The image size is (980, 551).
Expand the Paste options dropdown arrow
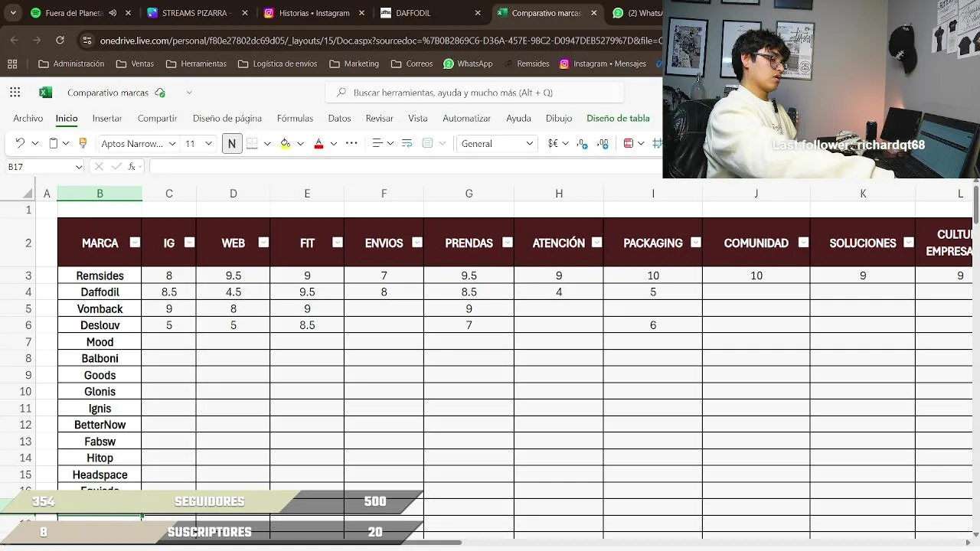[x=66, y=143]
